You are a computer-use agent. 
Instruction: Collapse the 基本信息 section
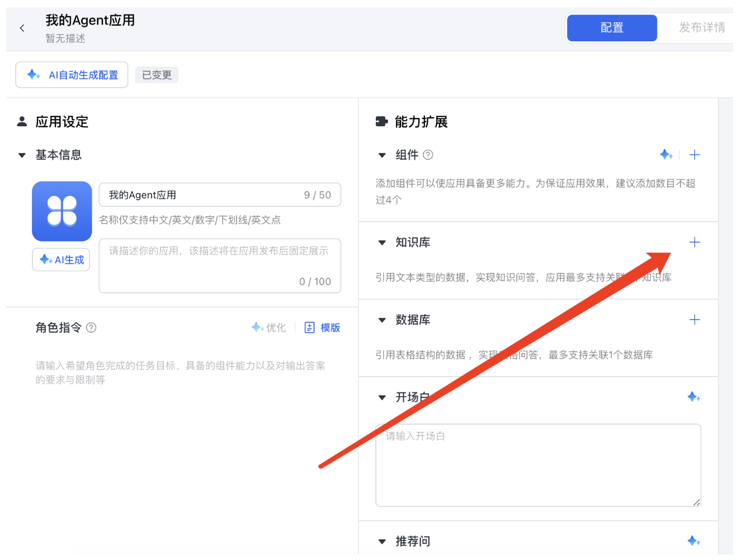click(22, 155)
